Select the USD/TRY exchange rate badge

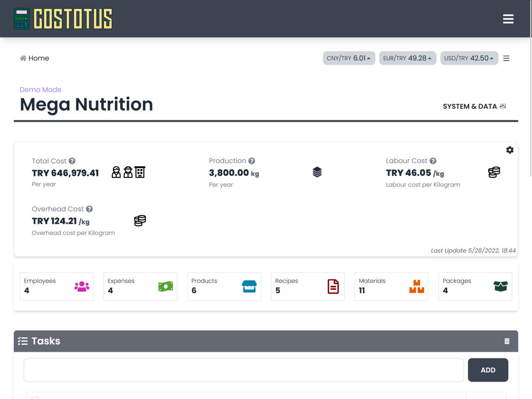(469, 59)
